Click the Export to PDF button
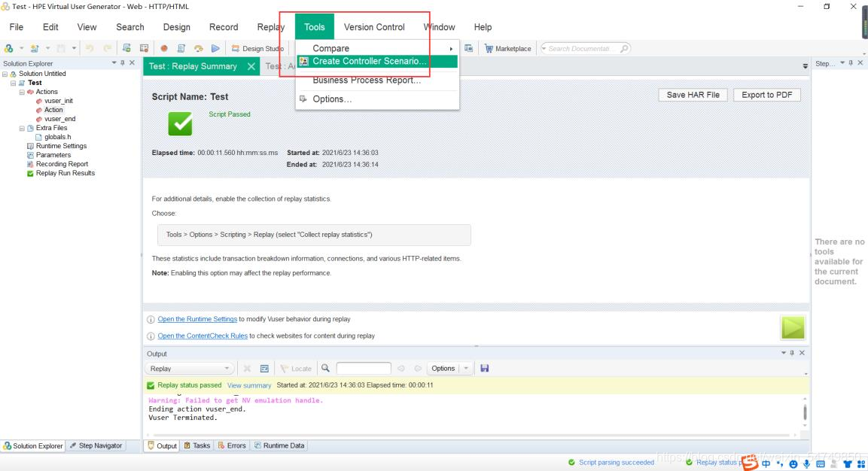The height and width of the screenshot is (471, 868). 767,95
